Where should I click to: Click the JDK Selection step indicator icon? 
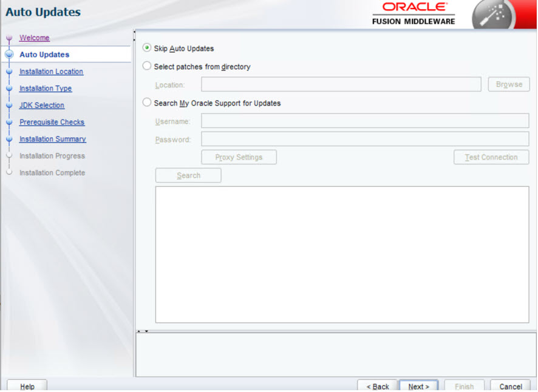[x=9, y=105]
